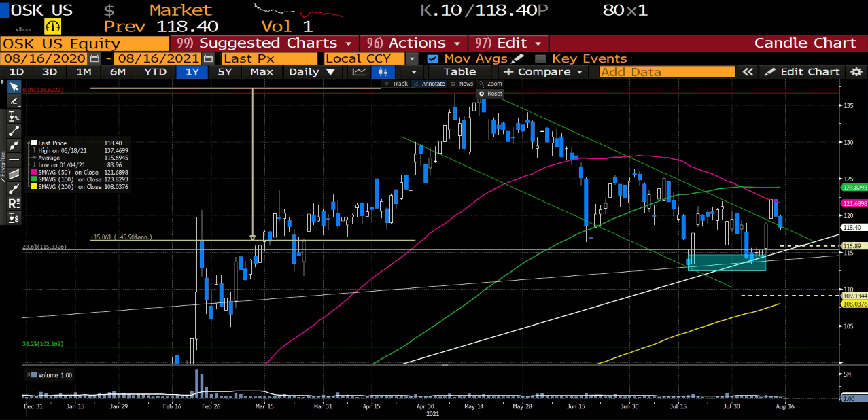This screenshot has width=868, height=420.
Task: Switch to the 5Y range
Action: click(225, 72)
